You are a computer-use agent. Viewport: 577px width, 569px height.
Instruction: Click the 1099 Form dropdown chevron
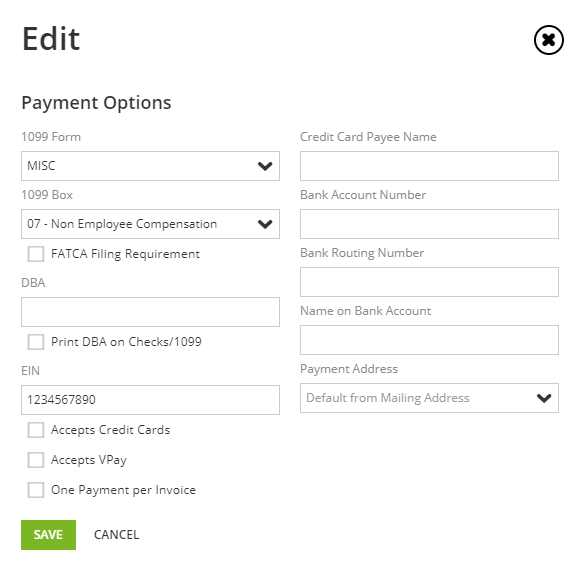point(265,166)
